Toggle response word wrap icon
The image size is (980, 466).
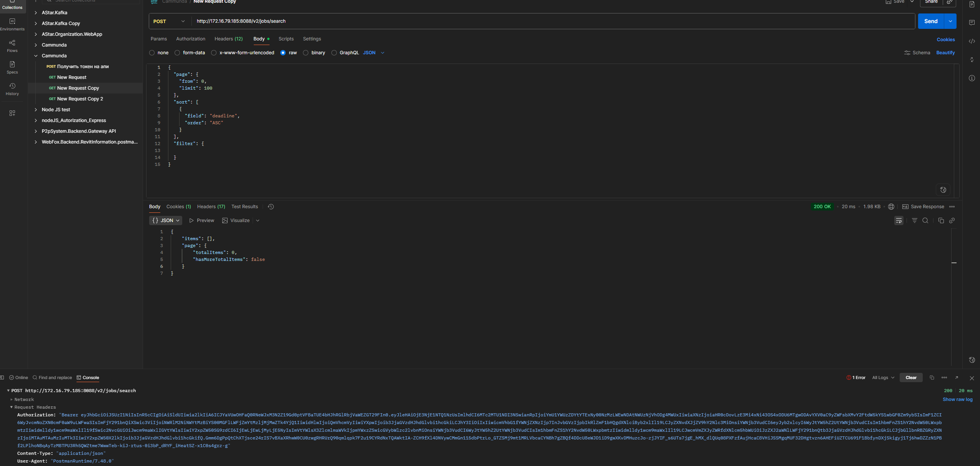(898, 220)
